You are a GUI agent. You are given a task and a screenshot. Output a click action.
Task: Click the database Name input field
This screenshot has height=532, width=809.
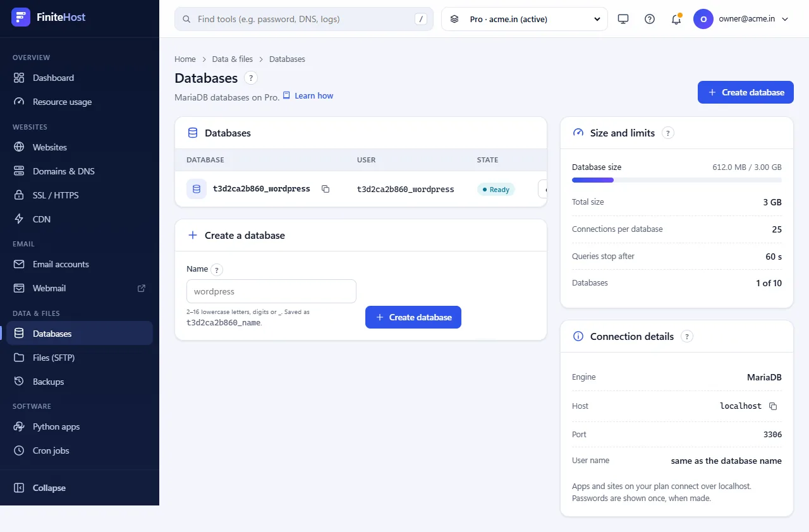271,291
